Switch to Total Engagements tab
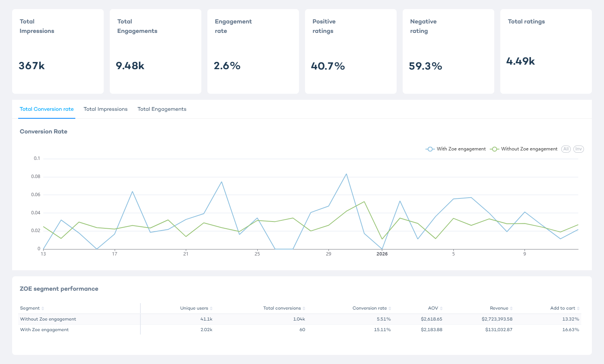The height and width of the screenshot is (364, 604). [x=162, y=109]
